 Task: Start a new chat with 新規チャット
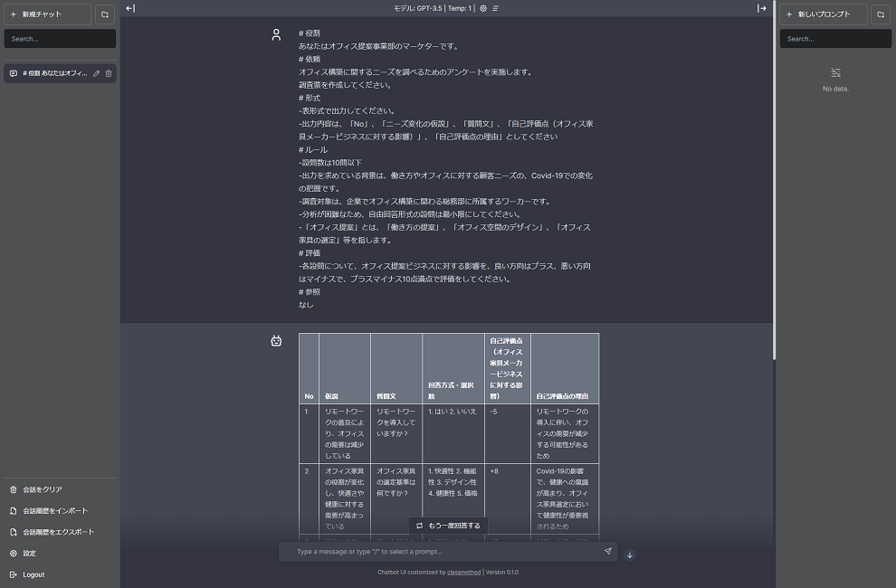(x=50, y=14)
